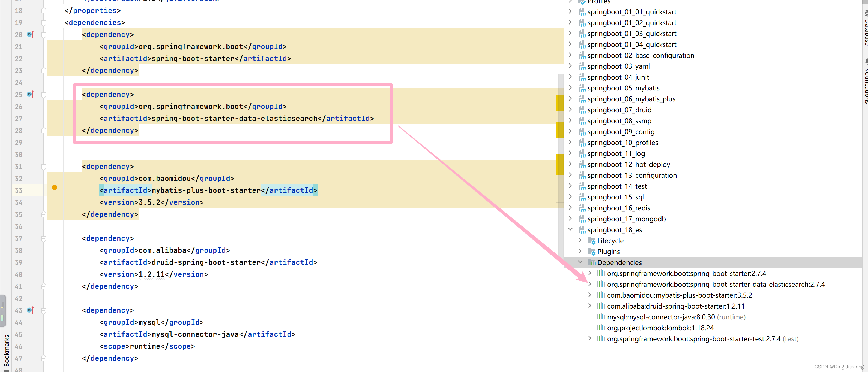Toggle code fold marker on line 37

43,239
